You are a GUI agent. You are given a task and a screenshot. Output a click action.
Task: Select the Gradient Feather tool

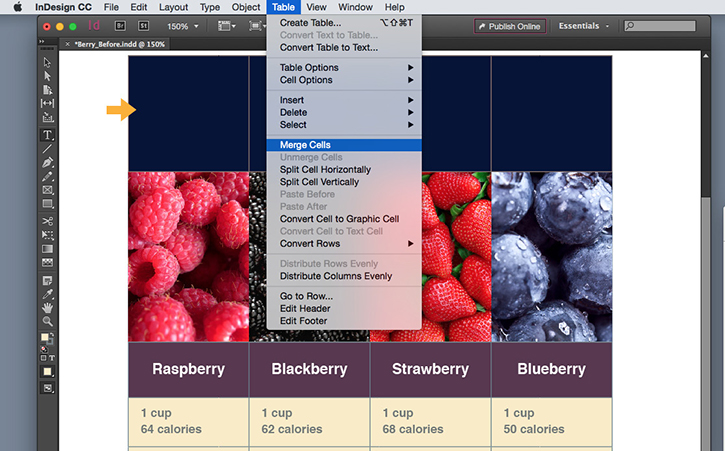47,262
